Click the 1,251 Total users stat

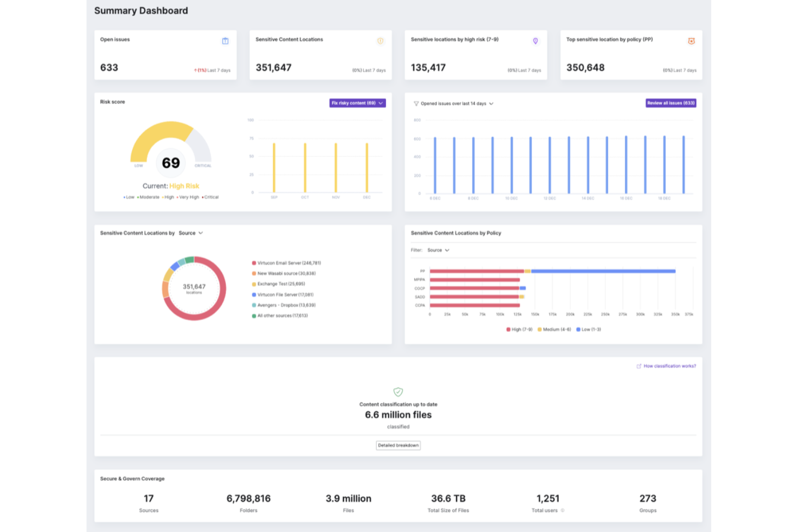(x=548, y=503)
